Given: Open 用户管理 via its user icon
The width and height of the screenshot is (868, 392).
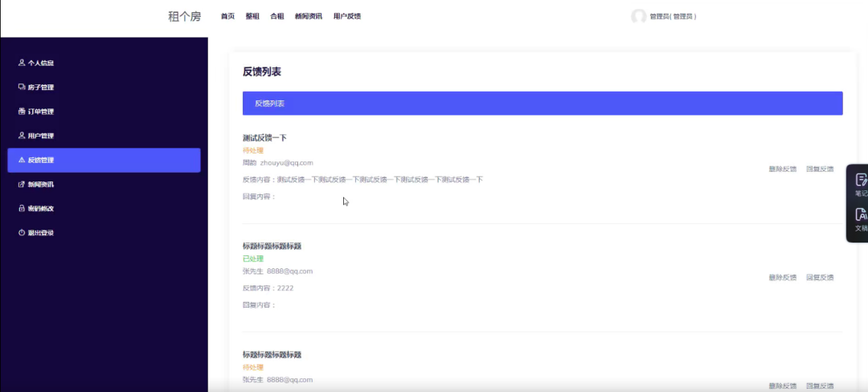Looking at the screenshot, I should (x=22, y=136).
